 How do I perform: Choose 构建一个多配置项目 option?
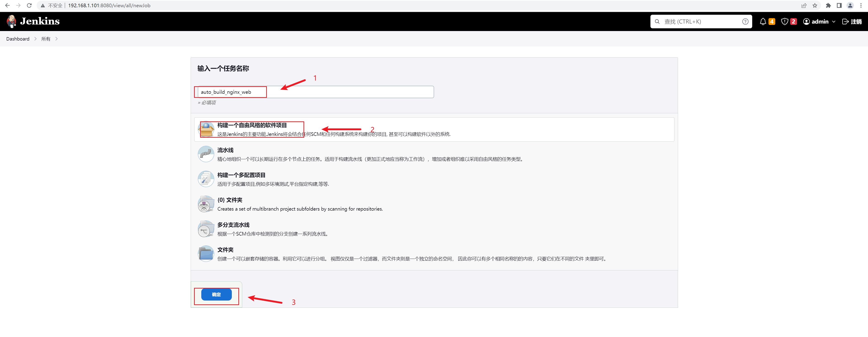click(x=434, y=179)
